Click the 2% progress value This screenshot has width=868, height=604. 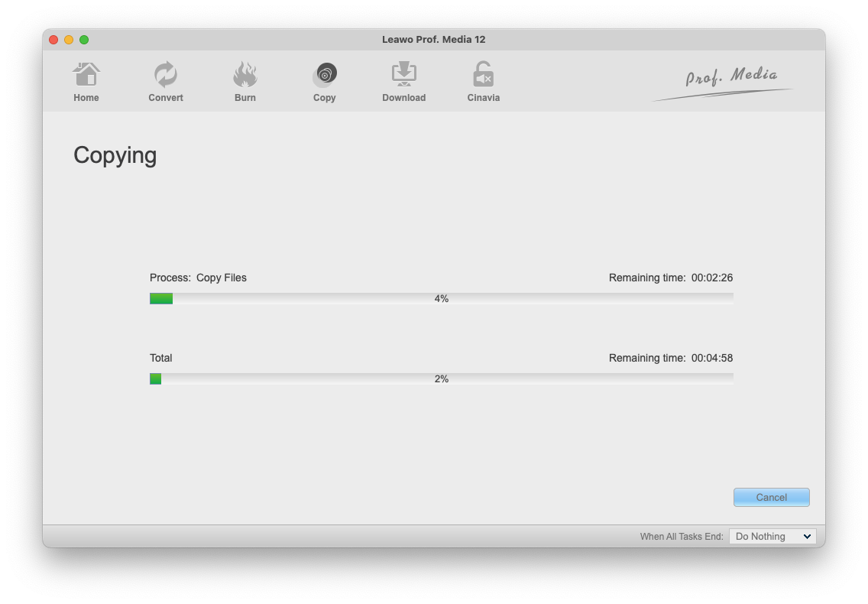tap(441, 379)
